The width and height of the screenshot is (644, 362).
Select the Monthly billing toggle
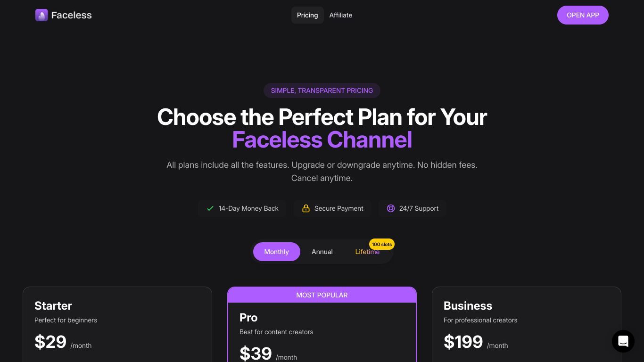[277, 252]
